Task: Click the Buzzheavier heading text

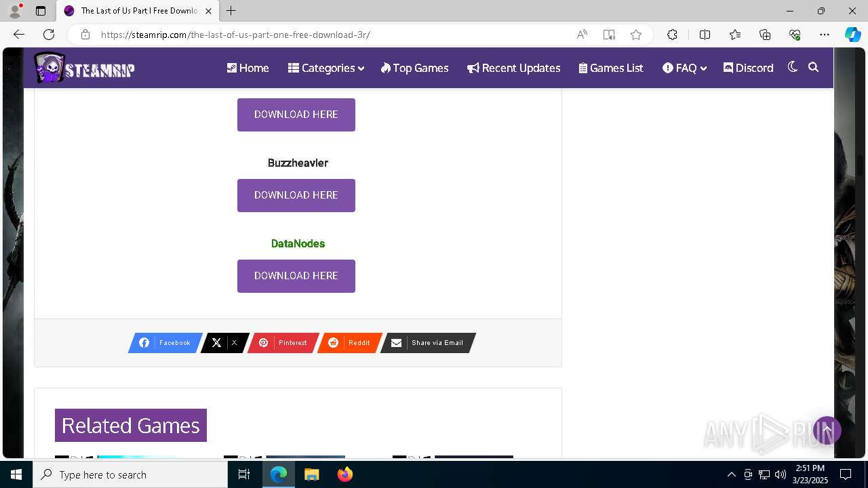Action: click(298, 163)
